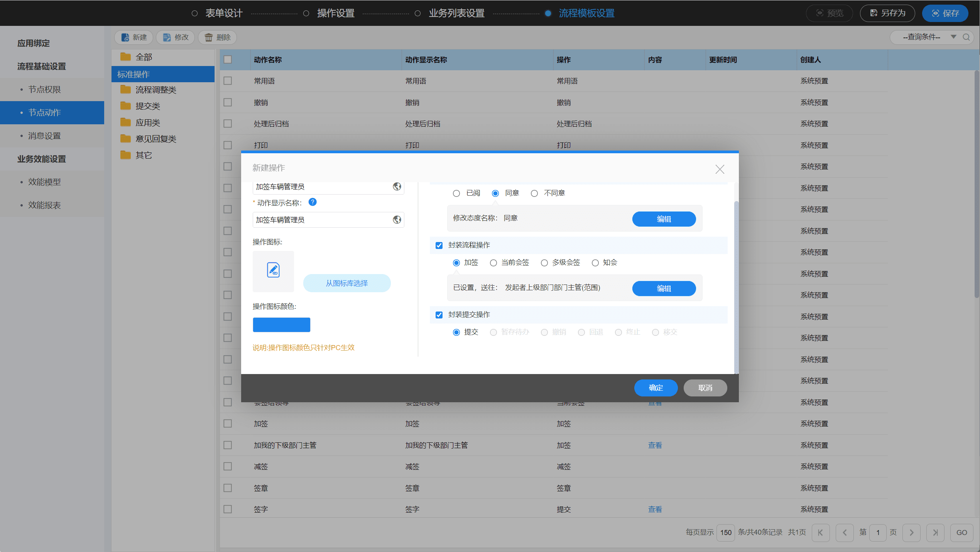Click 查看 link in 加我的下级部门主管 row
Viewport: 980px width, 552px height.
point(655,445)
